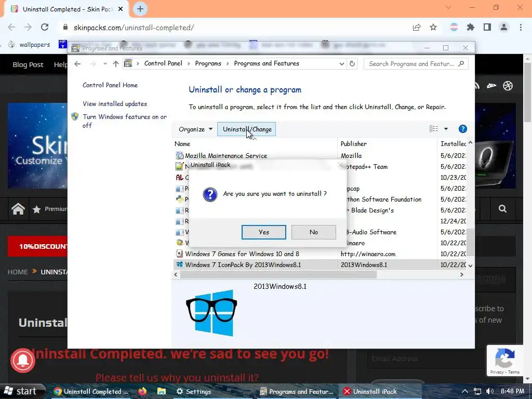Open the wallpapers bookmark
The image size is (532, 399).
tap(30, 45)
